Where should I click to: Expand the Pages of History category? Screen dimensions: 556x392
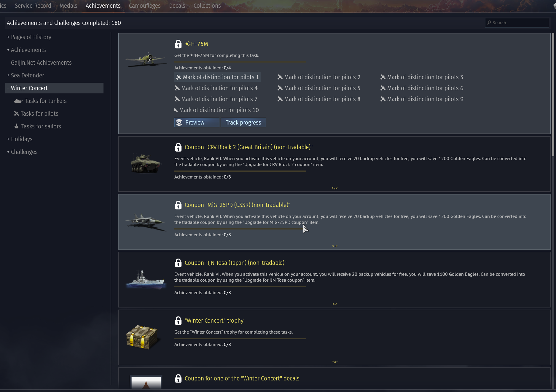8,37
